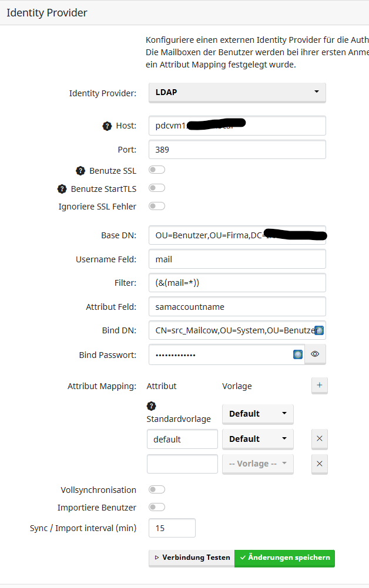
Task: Show the Bind Passwort with eye icon
Action: coord(315,354)
